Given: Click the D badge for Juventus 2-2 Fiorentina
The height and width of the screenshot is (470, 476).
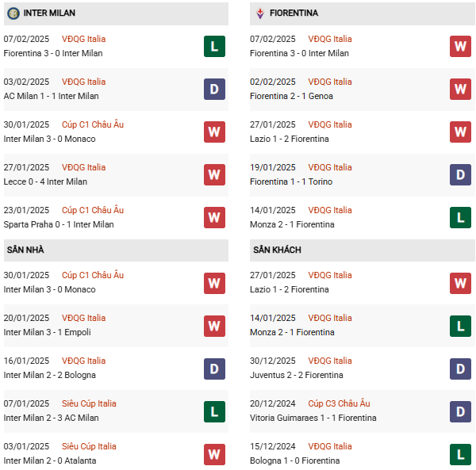Looking at the screenshot, I should 460,369.
